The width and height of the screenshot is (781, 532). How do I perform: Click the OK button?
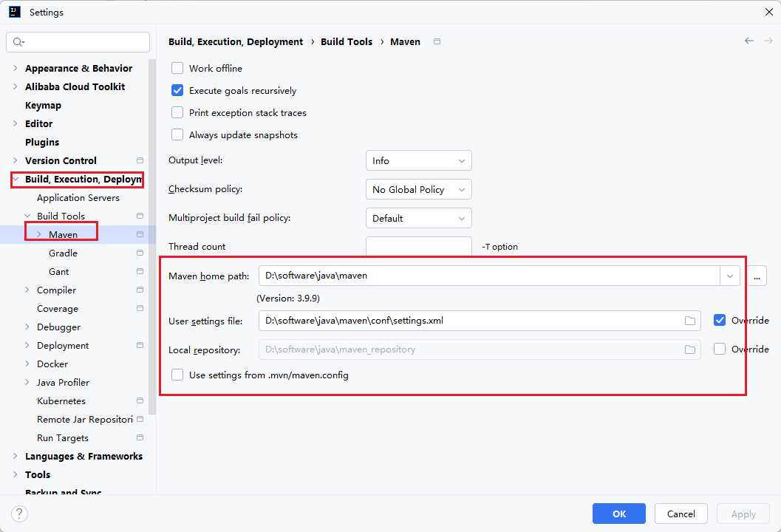click(618, 514)
